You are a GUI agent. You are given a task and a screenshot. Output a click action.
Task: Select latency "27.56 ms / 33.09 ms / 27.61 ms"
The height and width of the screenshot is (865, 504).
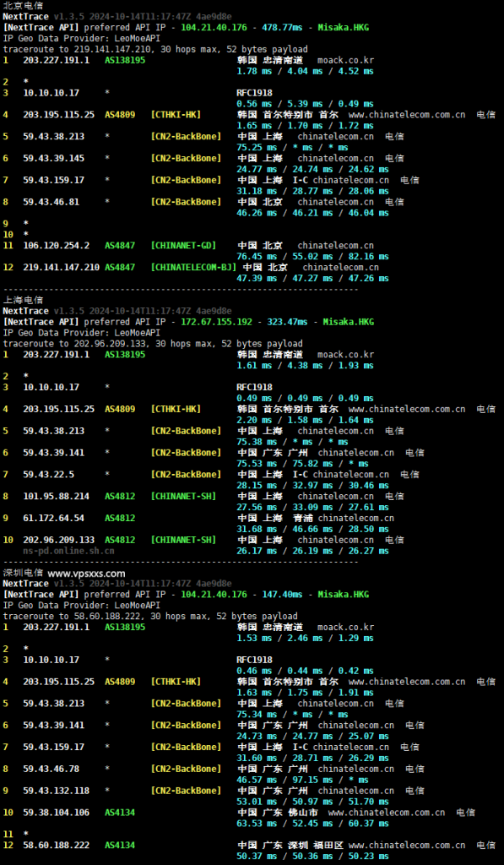(312, 507)
